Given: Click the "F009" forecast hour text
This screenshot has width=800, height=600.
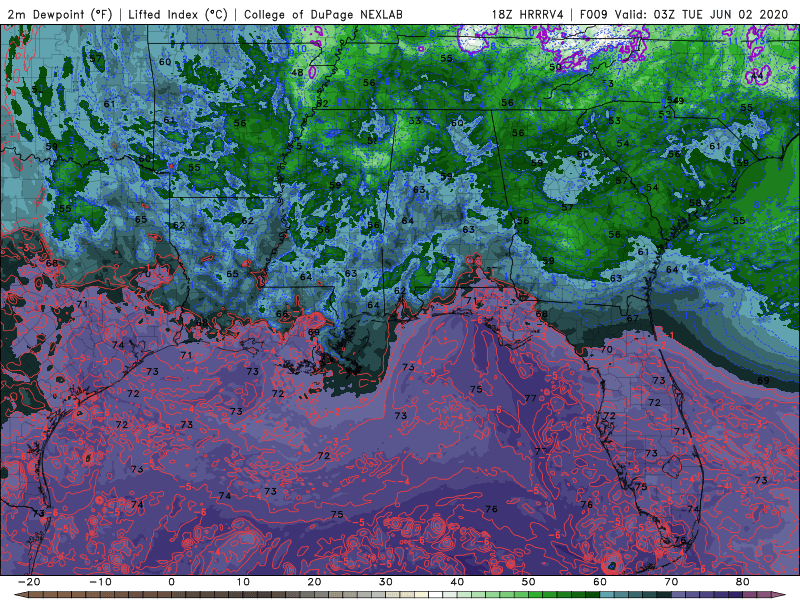Looking at the screenshot, I should click(594, 14).
